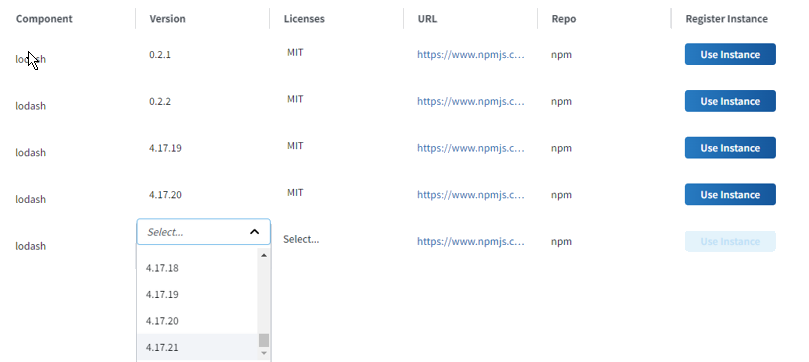The width and height of the screenshot is (809, 362).
Task: Click the Licenses column header
Action: (304, 19)
